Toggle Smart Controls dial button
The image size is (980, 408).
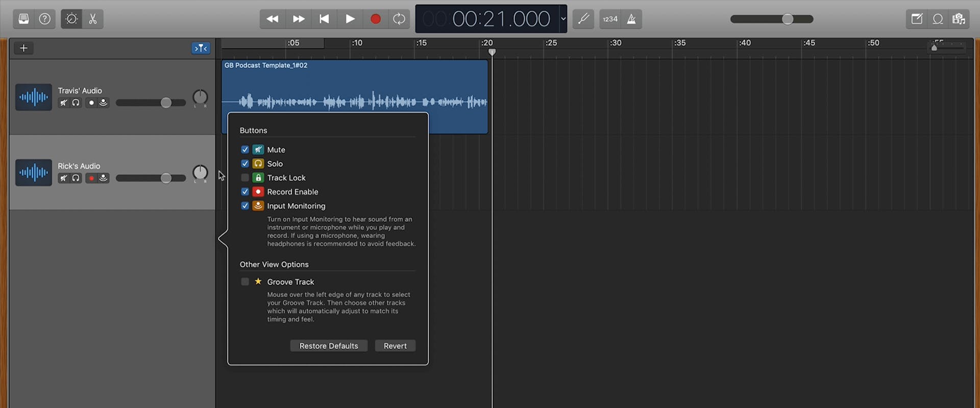coord(71,19)
